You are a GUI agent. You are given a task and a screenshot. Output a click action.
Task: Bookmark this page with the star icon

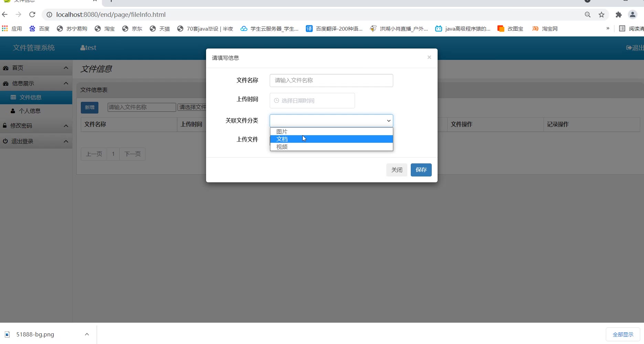pyautogui.click(x=601, y=14)
